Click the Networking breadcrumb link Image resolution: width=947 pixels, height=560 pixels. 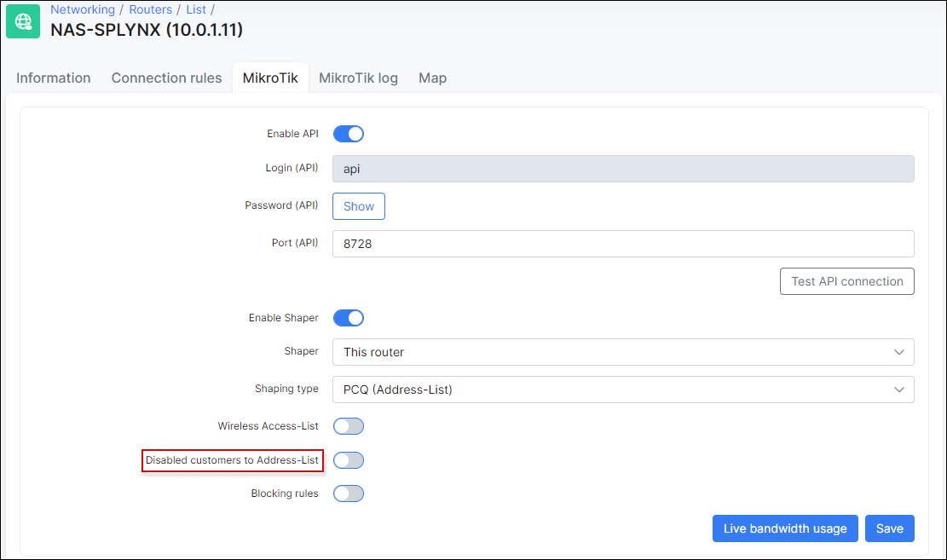83,9
